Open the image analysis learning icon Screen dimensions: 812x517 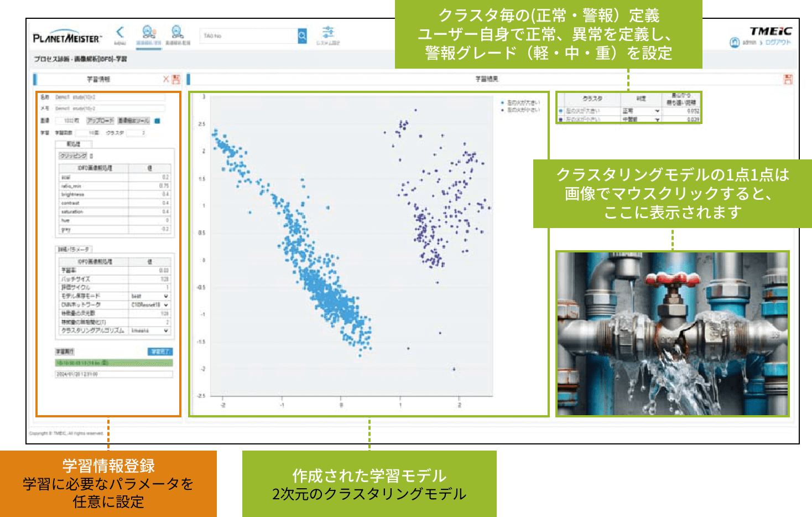click(149, 33)
